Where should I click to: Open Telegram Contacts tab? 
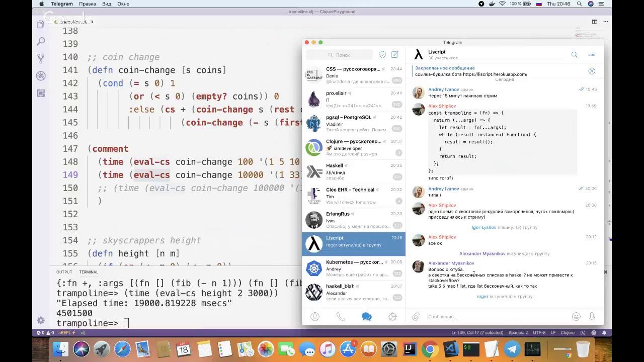point(315,316)
